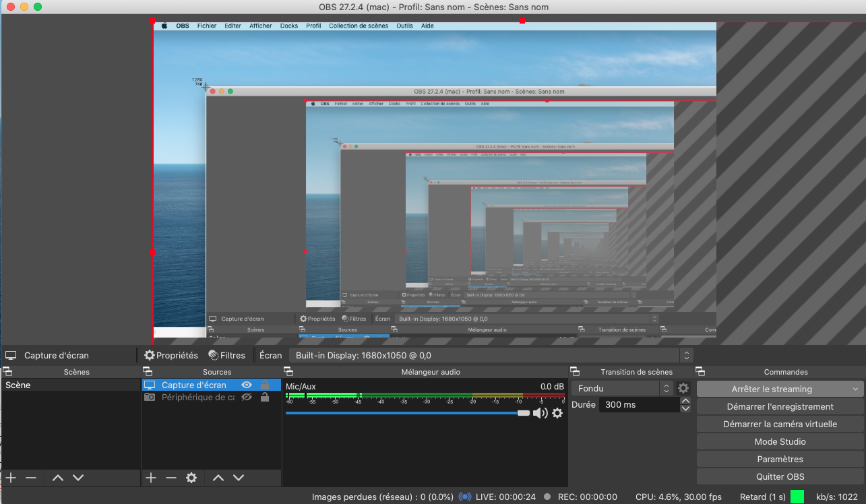
Task: Show the hidden Périphérique de capture source
Action: click(x=247, y=398)
